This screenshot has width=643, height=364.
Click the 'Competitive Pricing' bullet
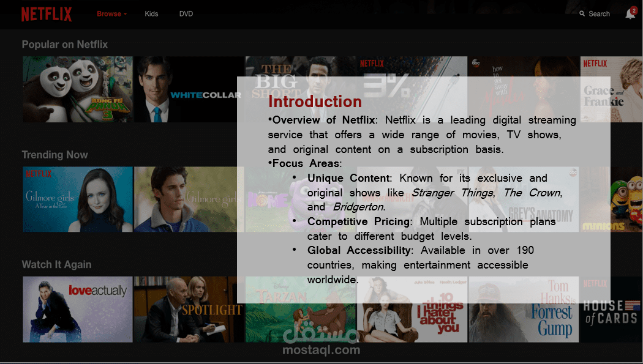pos(359,221)
